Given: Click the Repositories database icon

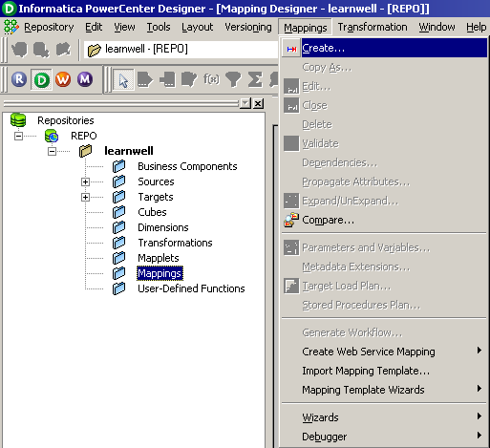Looking at the screenshot, I should [18, 120].
